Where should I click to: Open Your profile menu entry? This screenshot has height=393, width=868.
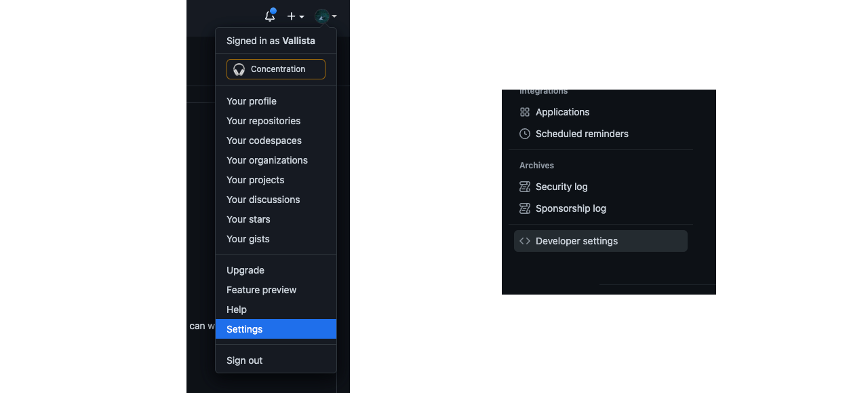coord(252,101)
